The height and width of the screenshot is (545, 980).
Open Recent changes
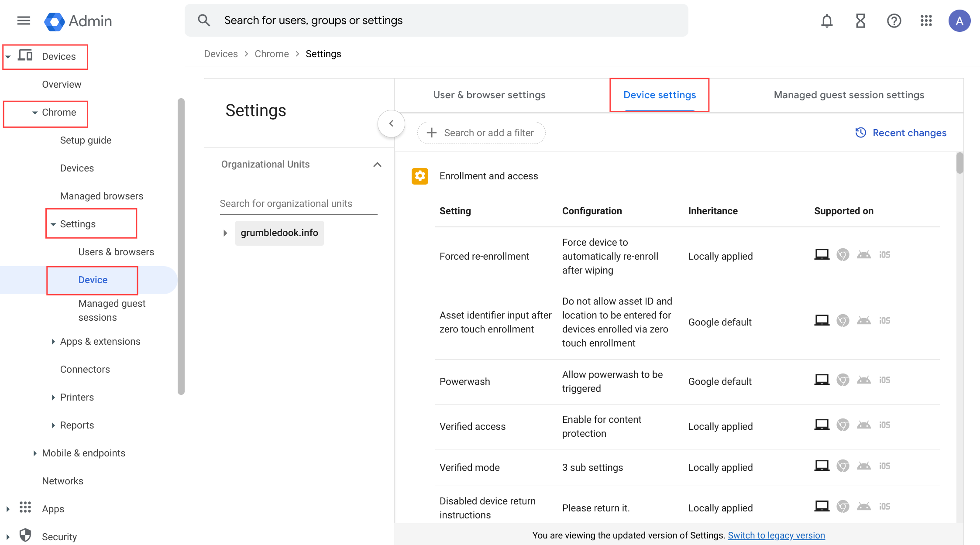point(901,133)
